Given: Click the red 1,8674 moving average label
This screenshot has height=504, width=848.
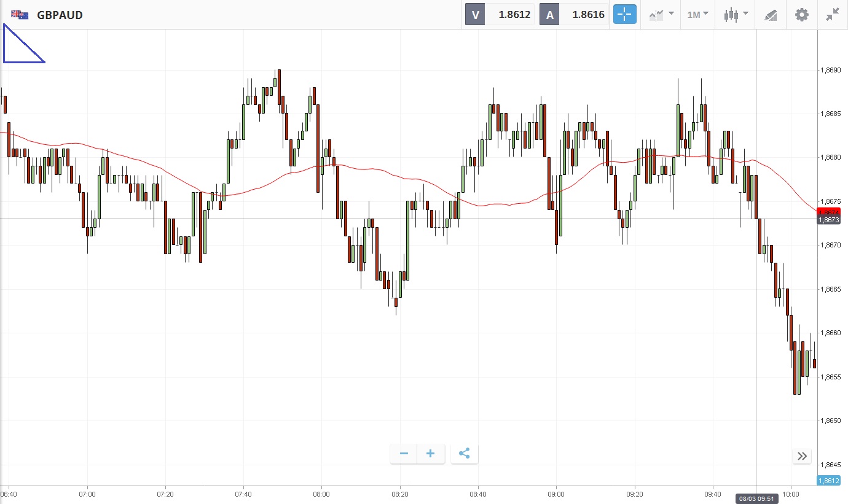Looking at the screenshot, I should pos(828,212).
